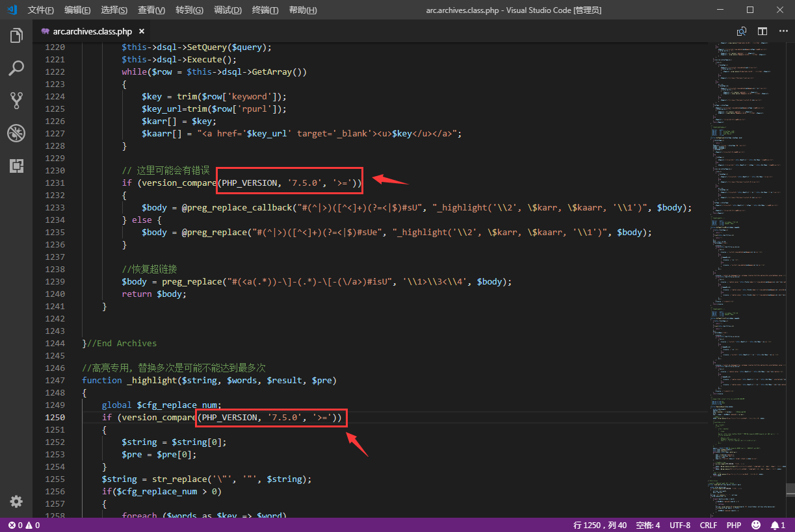Open the Manage gear menu

16,501
